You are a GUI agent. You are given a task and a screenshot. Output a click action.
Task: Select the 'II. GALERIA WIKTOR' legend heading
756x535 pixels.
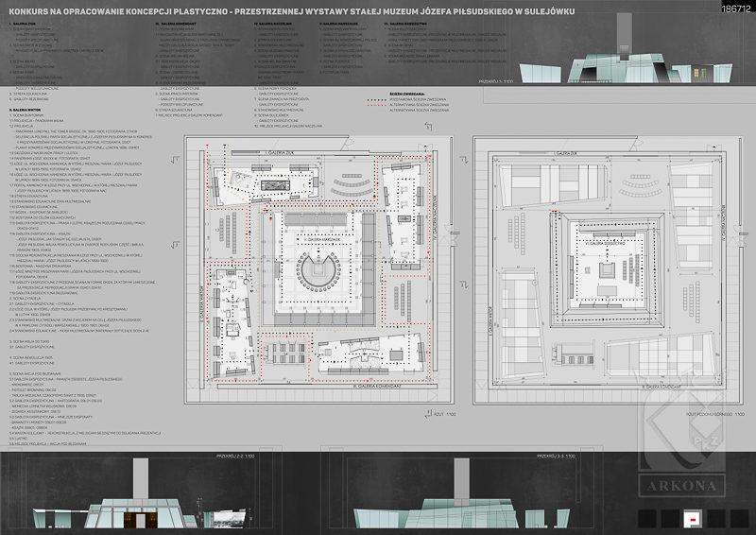[25, 110]
